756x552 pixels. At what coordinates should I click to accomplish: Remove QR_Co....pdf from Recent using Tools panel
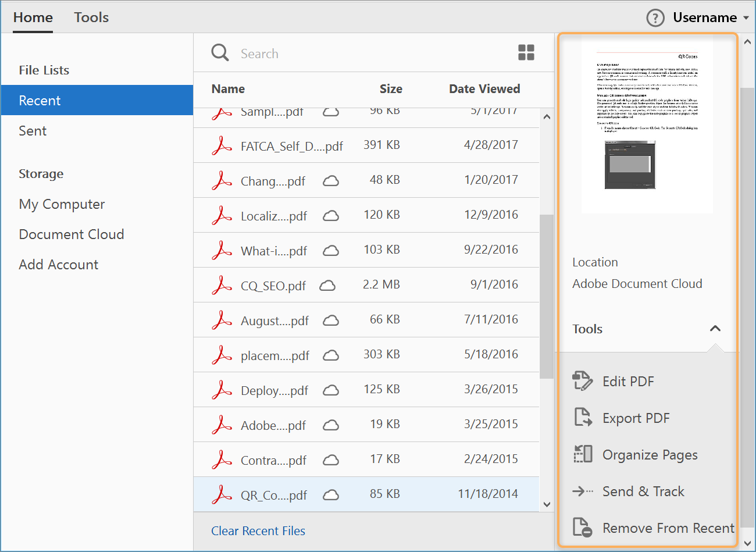pyautogui.click(x=668, y=528)
